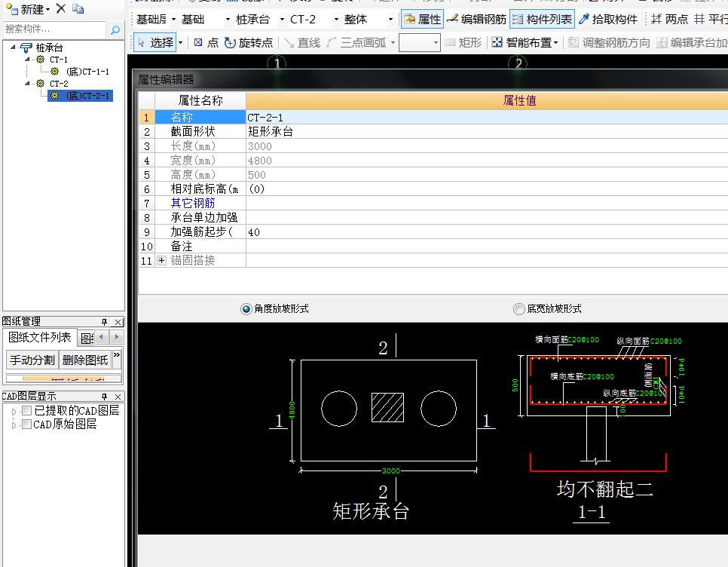Click the search magnifier icon
Screen dimensions: 728x567
tap(115, 29)
